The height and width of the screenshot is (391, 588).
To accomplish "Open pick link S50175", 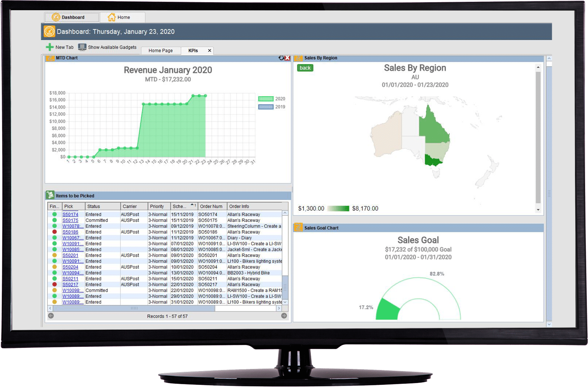I will [x=70, y=220].
